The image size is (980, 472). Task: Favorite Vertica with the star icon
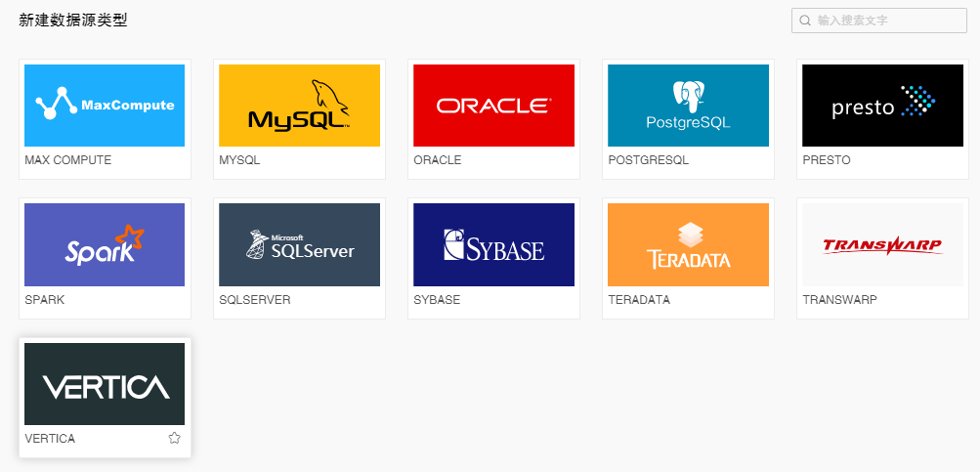(174, 438)
